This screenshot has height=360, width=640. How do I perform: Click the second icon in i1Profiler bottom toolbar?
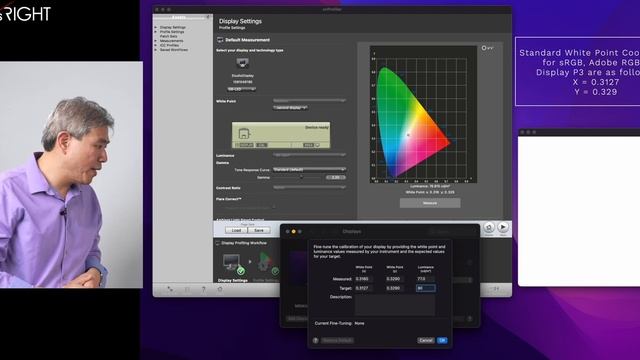click(x=187, y=289)
